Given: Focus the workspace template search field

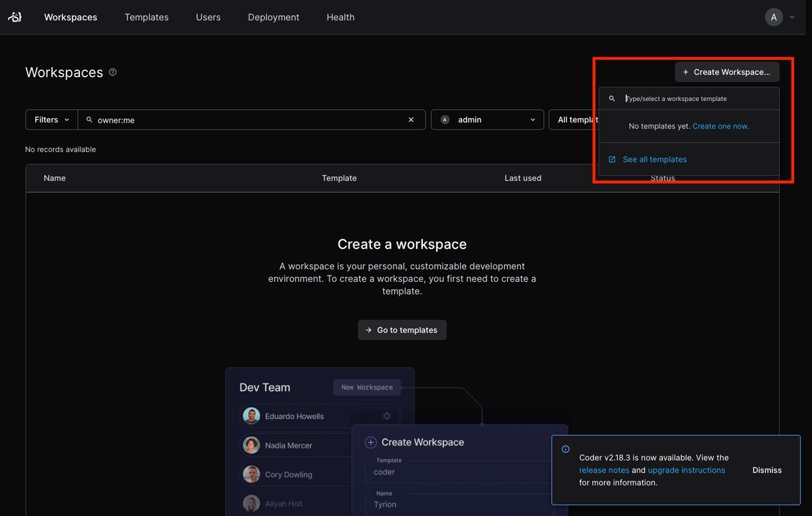Looking at the screenshot, I should 689,99.
